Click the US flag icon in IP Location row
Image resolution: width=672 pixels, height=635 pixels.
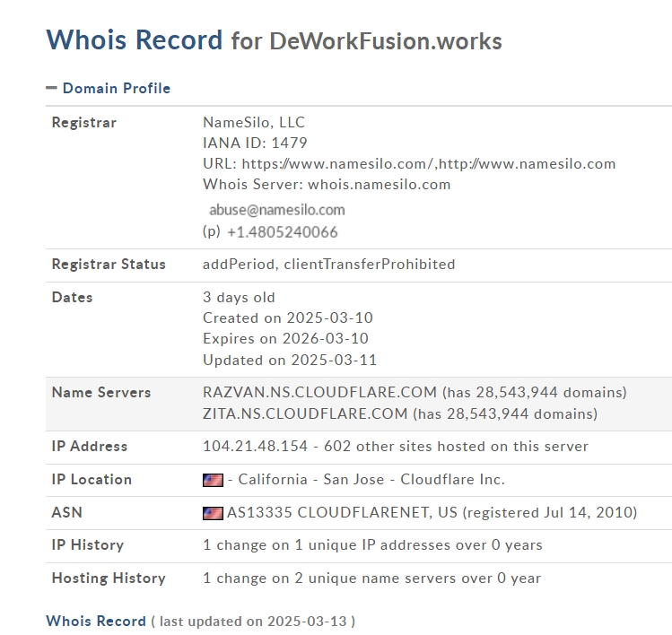pyautogui.click(x=213, y=480)
